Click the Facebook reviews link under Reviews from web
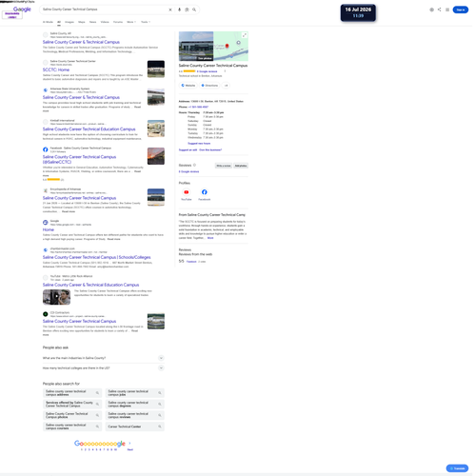The height and width of the screenshot is (476, 475). click(x=191, y=262)
